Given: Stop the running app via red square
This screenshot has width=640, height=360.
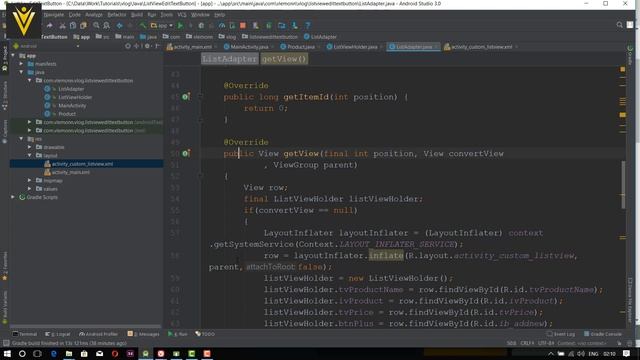Looking at the screenshot, I should point(243,25).
